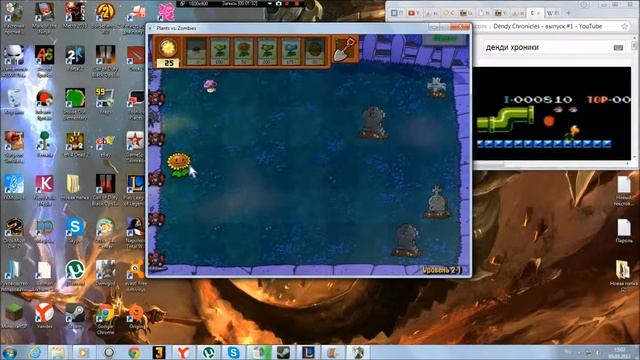
Task: Launch Internet Explorer from the taskbar
Action: coord(35,353)
